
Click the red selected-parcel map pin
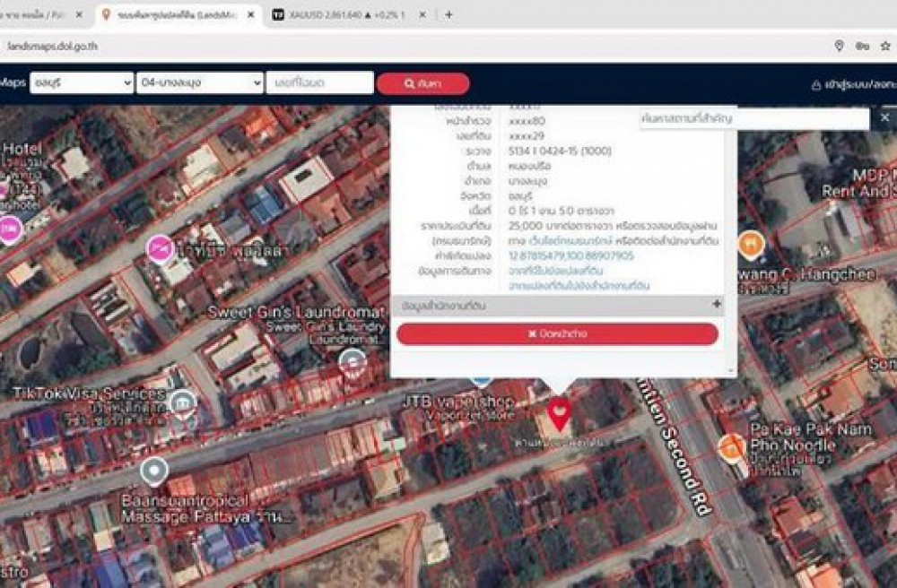pos(559,414)
